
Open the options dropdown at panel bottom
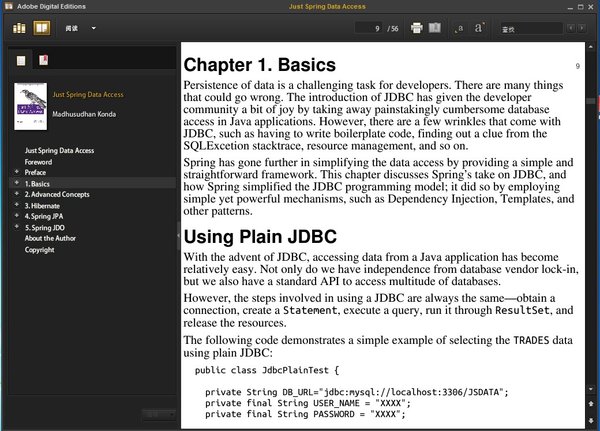click(159, 414)
